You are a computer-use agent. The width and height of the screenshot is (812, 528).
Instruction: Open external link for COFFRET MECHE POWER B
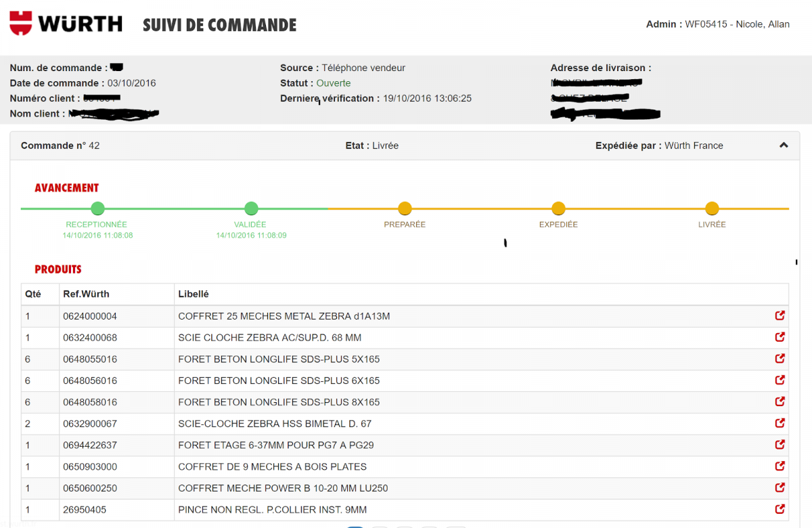point(780,487)
